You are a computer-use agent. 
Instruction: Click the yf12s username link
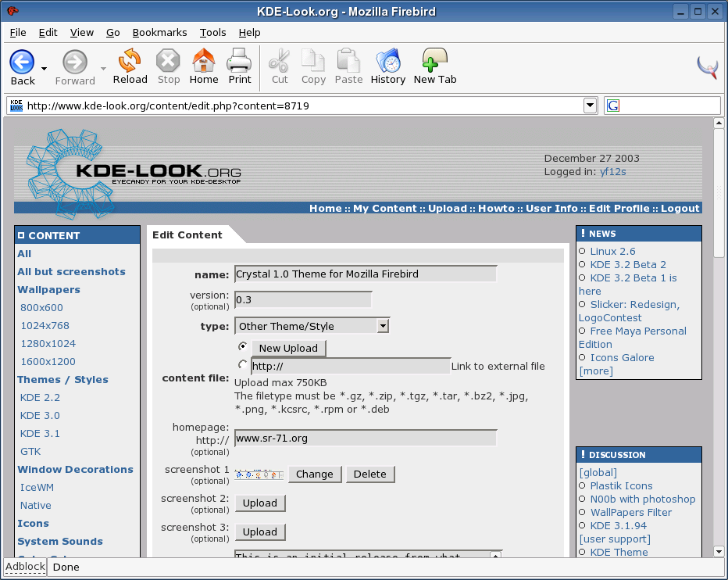tap(613, 172)
